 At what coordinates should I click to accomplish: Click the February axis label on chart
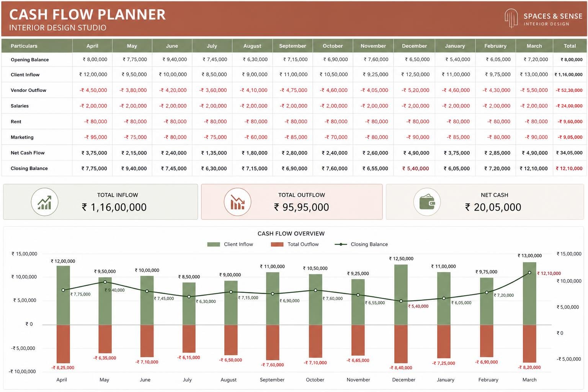(488, 380)
